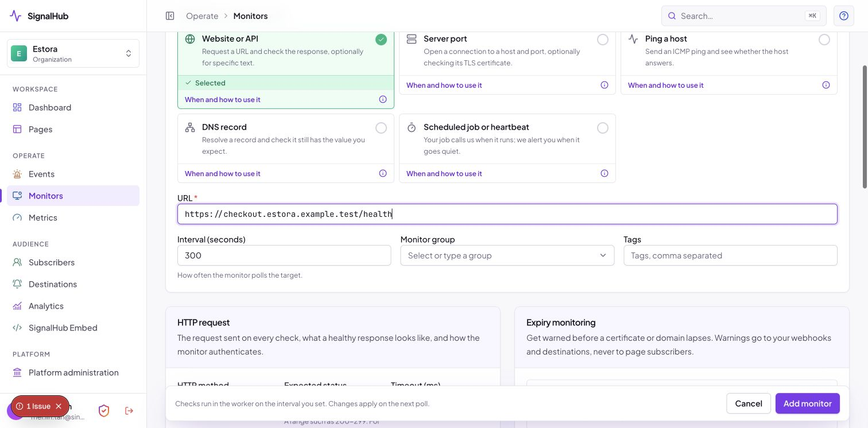The height and width of the screenshot is (428, 868).
Task: Click the Add monitor button
Action: tap(807, 403)
